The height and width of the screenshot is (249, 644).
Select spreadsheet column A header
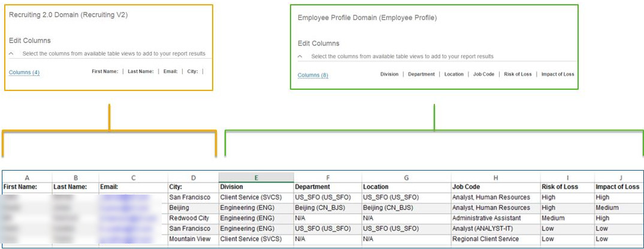click(x=27, y=177)
